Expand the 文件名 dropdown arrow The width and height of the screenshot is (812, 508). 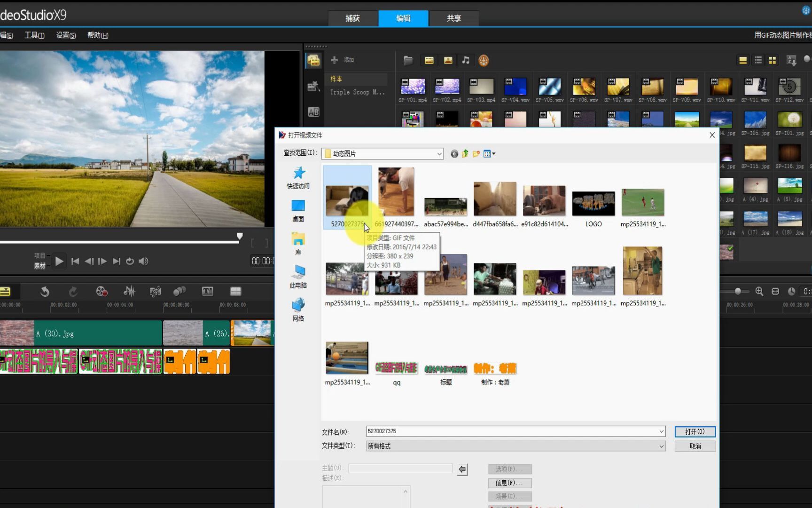(661, 431)
